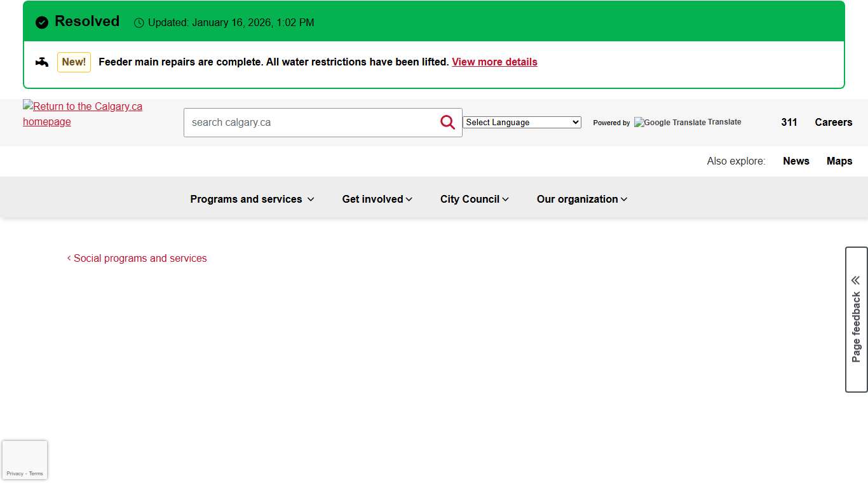Expand Programs and services menu
Image resolution: width=868 pixels, height=488 pixels.
(252, 200)
